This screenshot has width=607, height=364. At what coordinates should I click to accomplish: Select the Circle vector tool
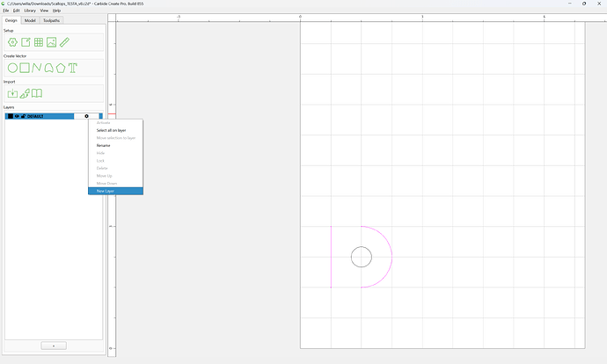coord(12,68)
